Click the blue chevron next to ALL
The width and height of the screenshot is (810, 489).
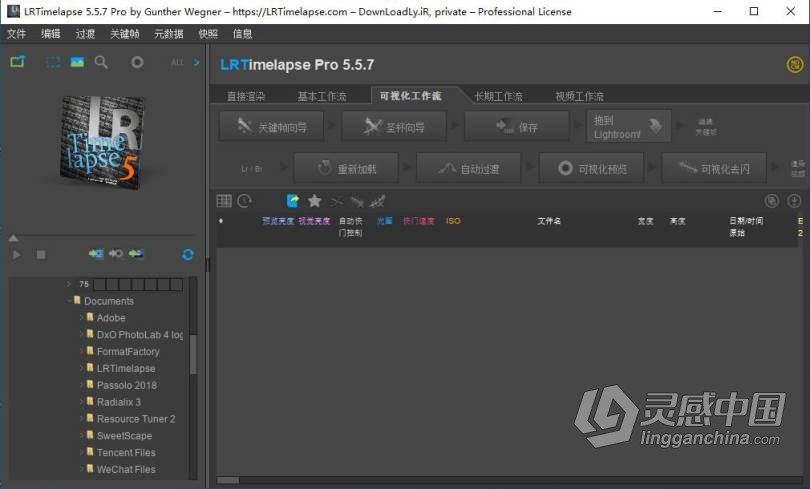(197, 62)
